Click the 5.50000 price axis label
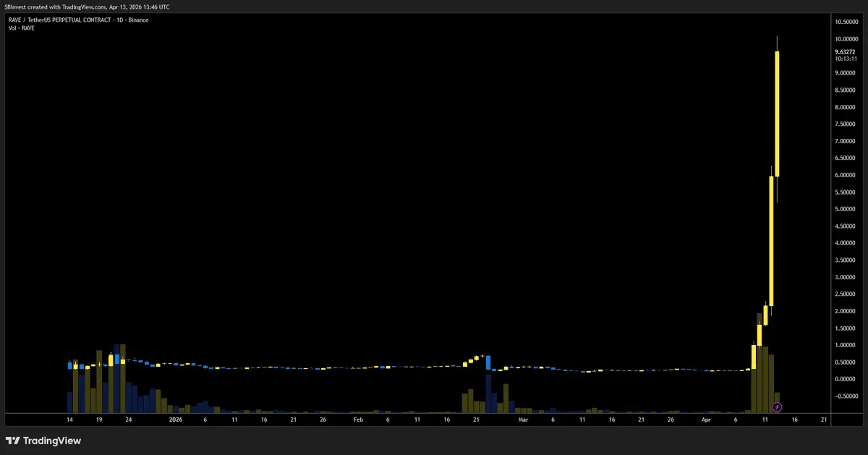868x455 pixels. [846, 192]
